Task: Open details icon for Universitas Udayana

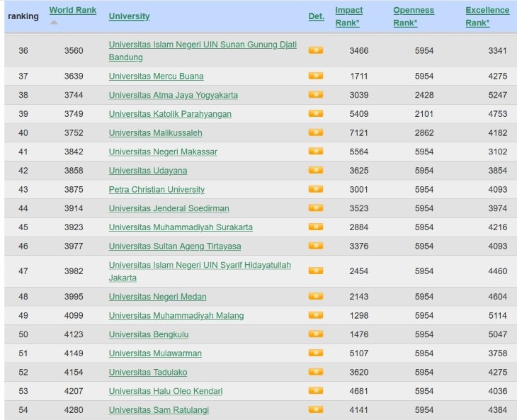Action: pyautogui.click(x=316, y=170)
